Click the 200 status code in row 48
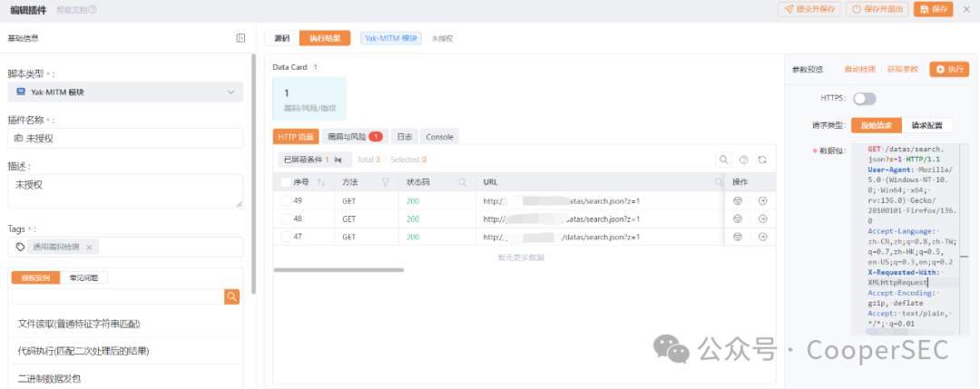 tap(413, 219)
